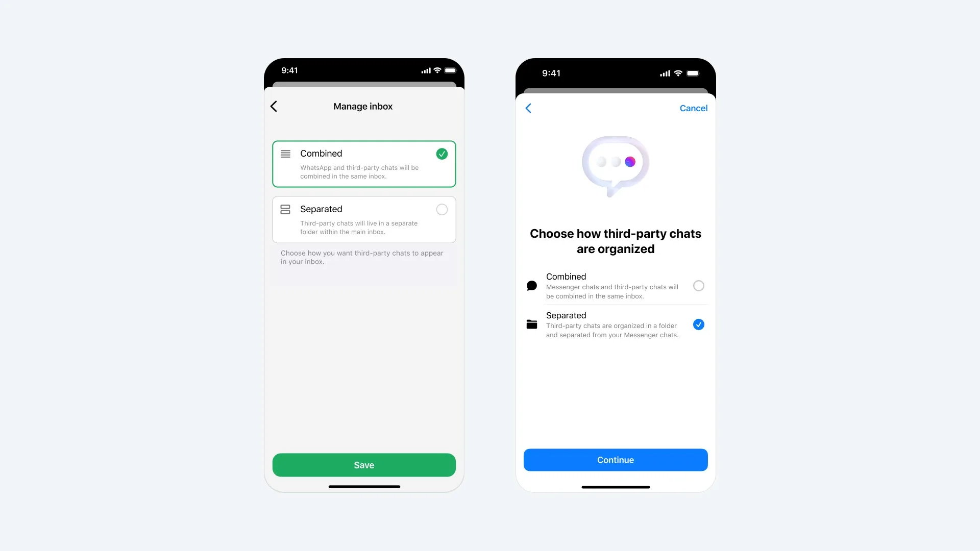This screenshot has width=980, height=551.
Task: Select the Combined inbox menu option
Action: pos(363,163)
